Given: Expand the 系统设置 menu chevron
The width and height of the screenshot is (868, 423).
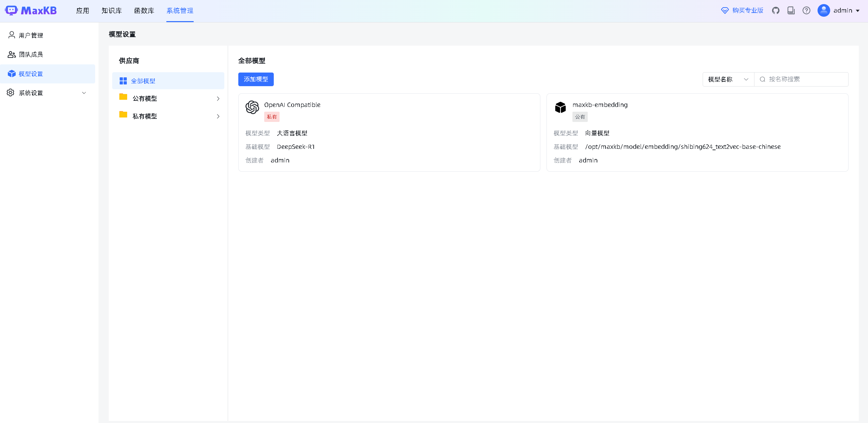Looking at the screenshot, I should click(84, 93).
